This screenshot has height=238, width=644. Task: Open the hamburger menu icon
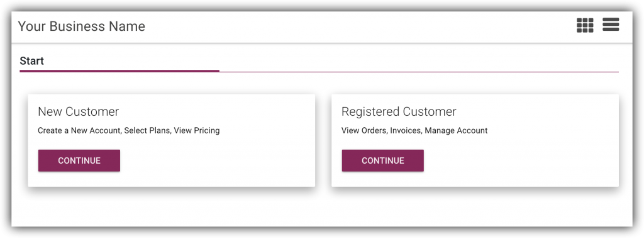(611, 25)
